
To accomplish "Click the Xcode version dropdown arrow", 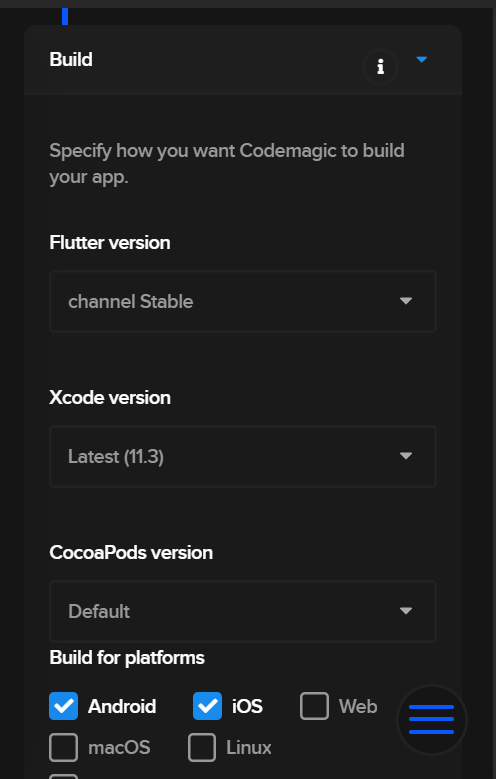I will point(406,456).
